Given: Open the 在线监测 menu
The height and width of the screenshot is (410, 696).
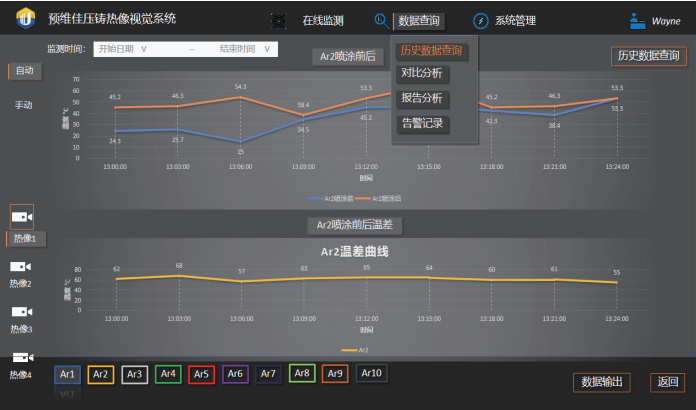Looking at the screenshot, I should point(323,21).
